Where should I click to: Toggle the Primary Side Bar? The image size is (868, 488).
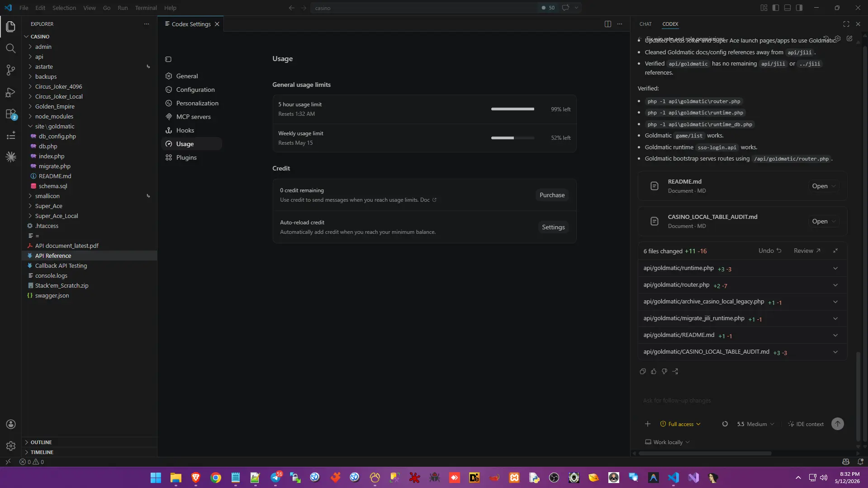click(776, 8)
